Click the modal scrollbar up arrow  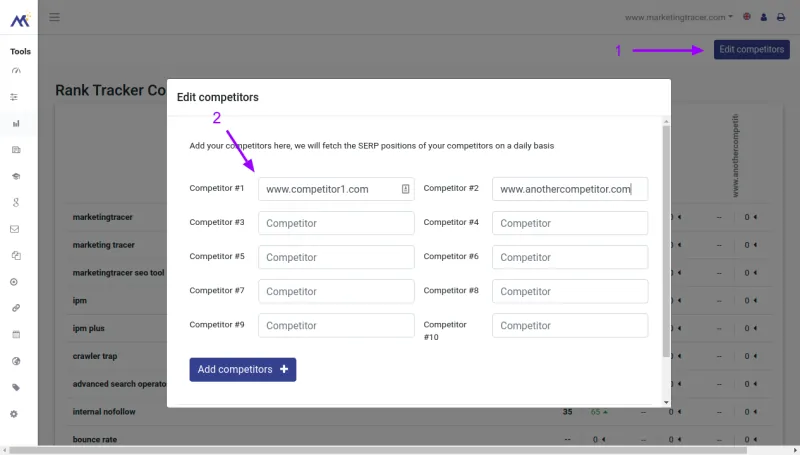pos(666,121)
